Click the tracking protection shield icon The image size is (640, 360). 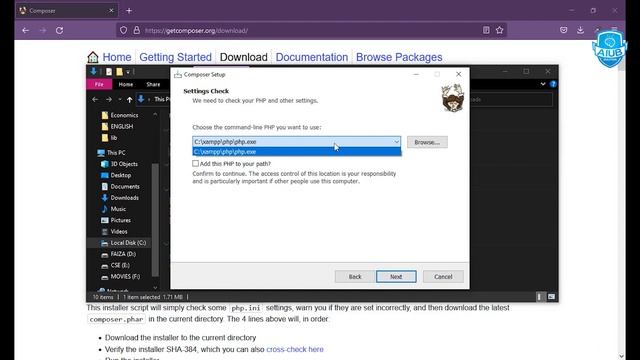click(123, 30)
